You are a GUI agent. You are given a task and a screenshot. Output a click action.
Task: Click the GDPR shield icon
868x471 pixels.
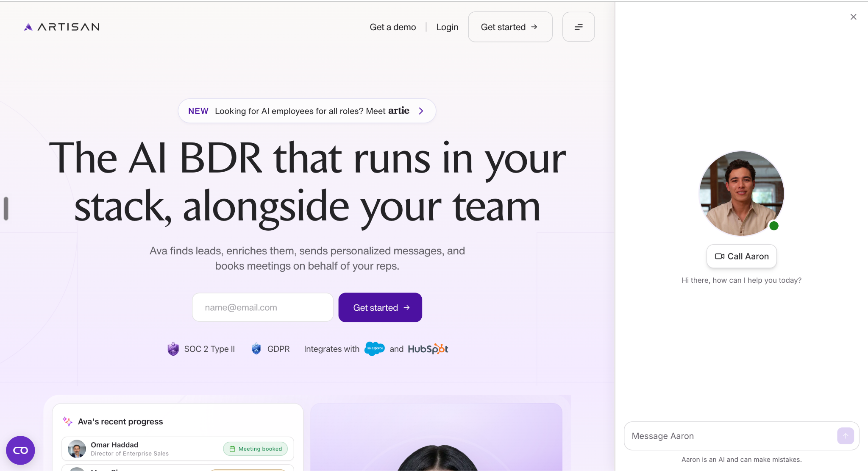tap(256, 349)
